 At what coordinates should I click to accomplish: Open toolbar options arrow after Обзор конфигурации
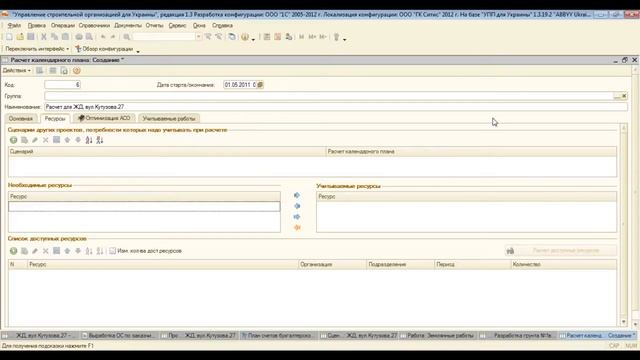138,51
